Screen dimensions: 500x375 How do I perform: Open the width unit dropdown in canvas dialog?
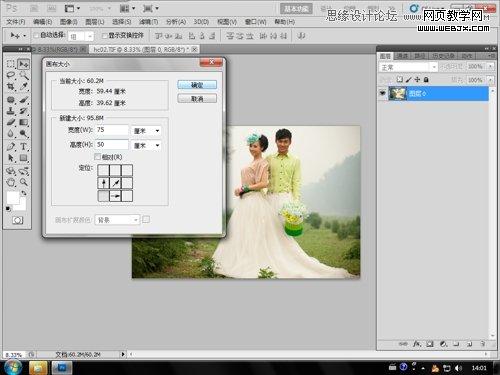click(x=146, y=130)
